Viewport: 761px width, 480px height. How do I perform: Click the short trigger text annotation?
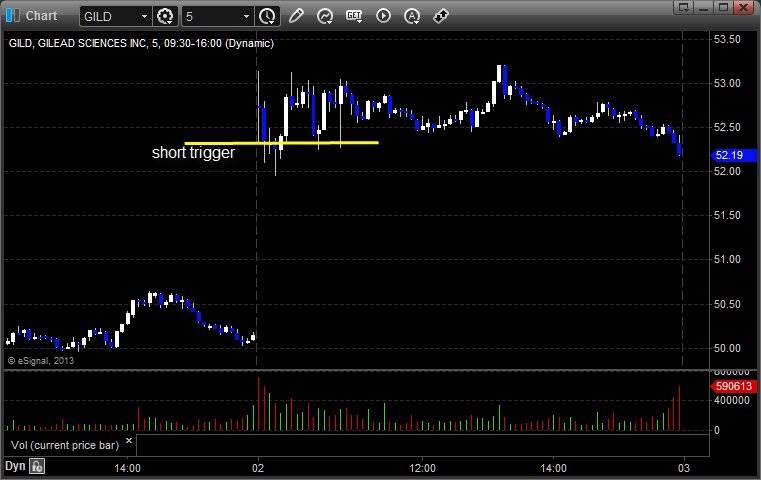(x=193, y=152)
